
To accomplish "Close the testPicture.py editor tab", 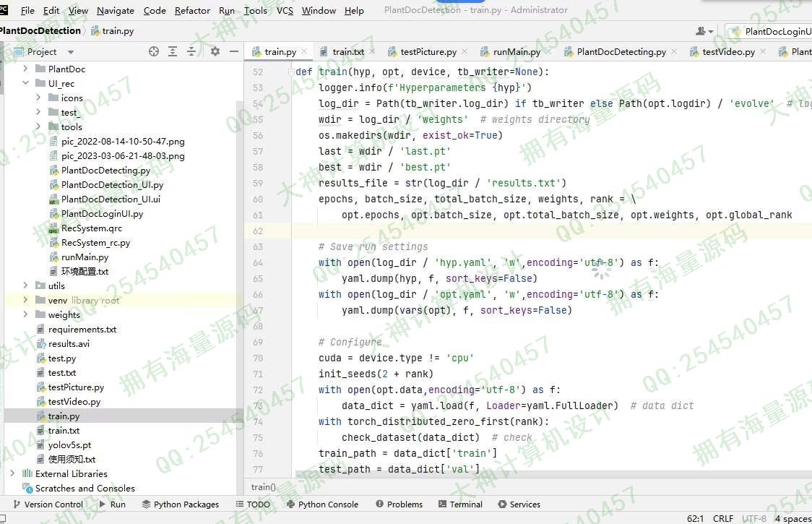I will click(465, 51).
